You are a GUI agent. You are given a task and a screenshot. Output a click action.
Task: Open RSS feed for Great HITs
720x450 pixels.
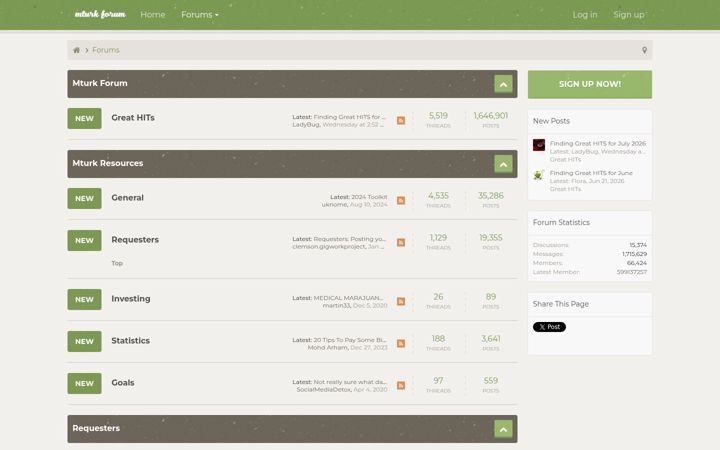tap(401, 120)
